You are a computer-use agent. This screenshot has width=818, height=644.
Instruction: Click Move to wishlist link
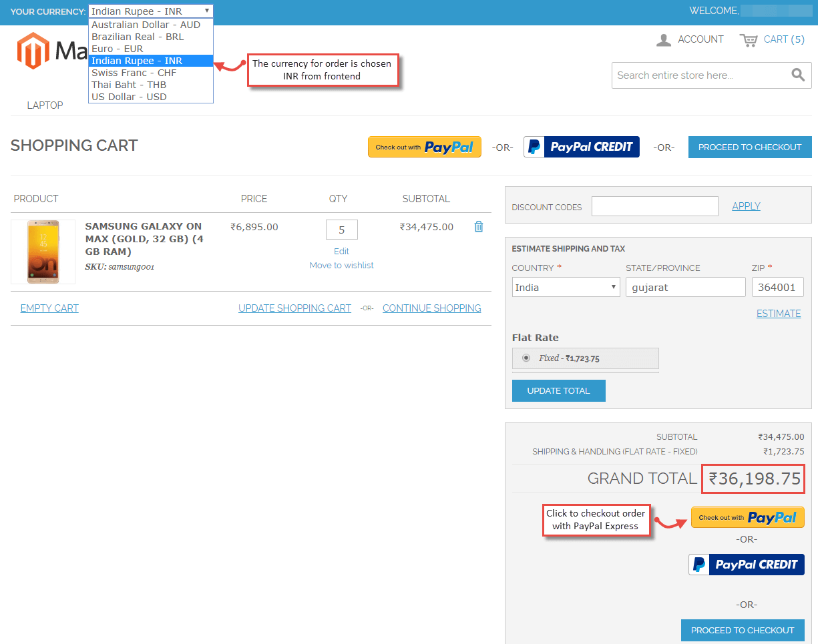point(342,266)
